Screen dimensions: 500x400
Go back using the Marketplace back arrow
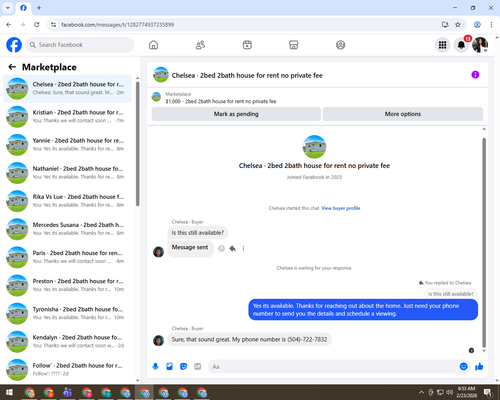12,67
